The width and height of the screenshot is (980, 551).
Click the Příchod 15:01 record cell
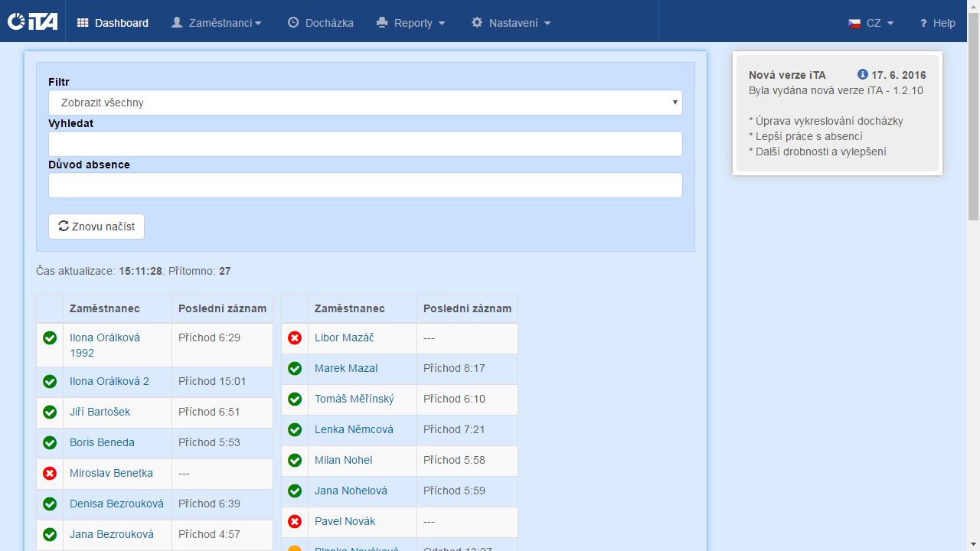coord(222,382)
